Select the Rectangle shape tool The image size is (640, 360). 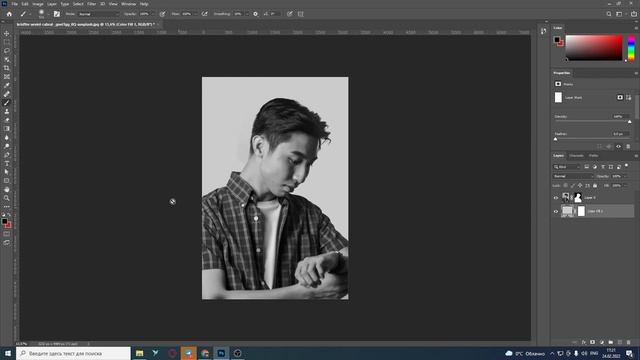click(7, 180)
